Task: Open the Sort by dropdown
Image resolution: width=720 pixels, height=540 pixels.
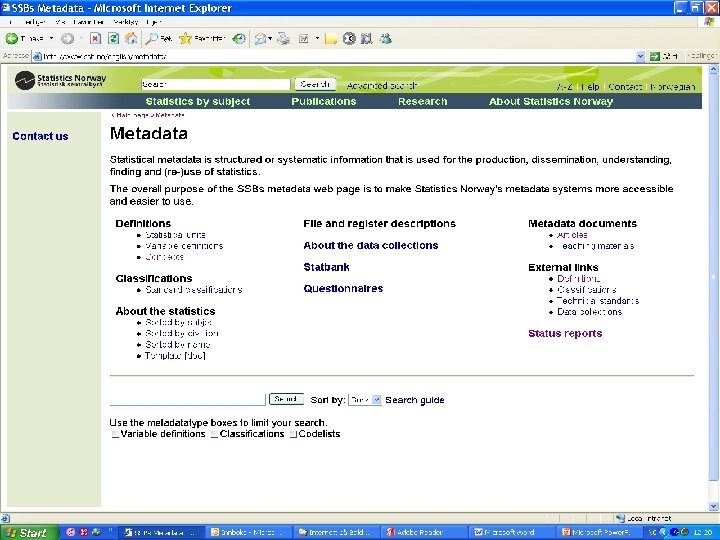Action: 365,400
